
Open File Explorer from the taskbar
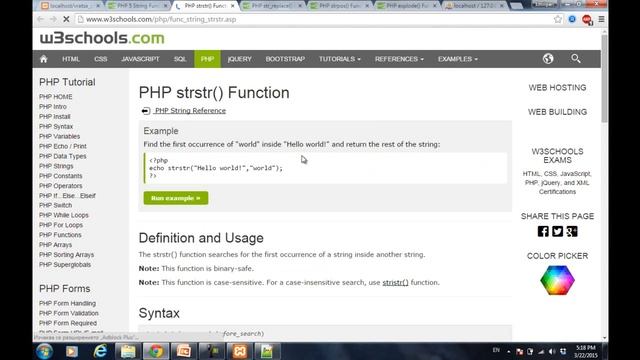pyautogui.click(x=128, y=351)
